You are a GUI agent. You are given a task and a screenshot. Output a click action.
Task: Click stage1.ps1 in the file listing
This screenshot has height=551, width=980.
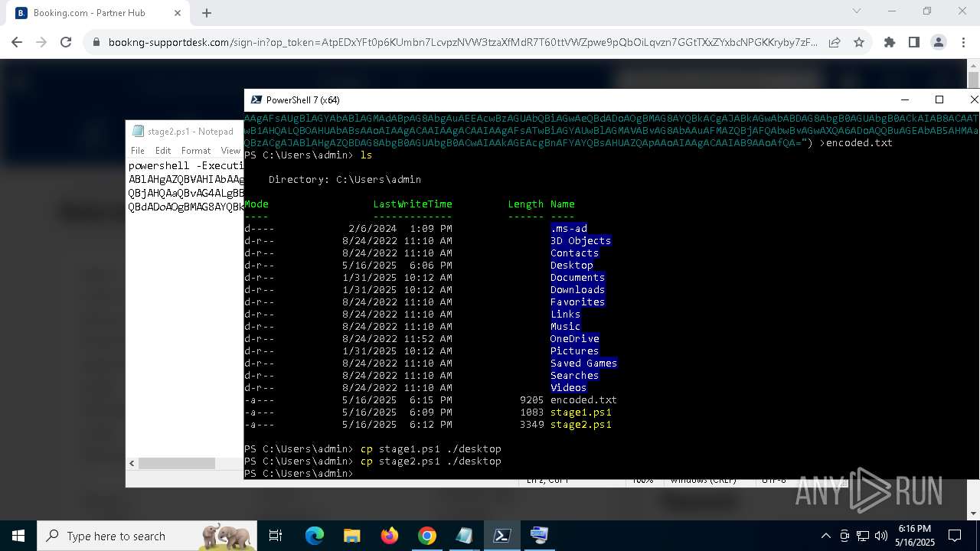[580, 412]
